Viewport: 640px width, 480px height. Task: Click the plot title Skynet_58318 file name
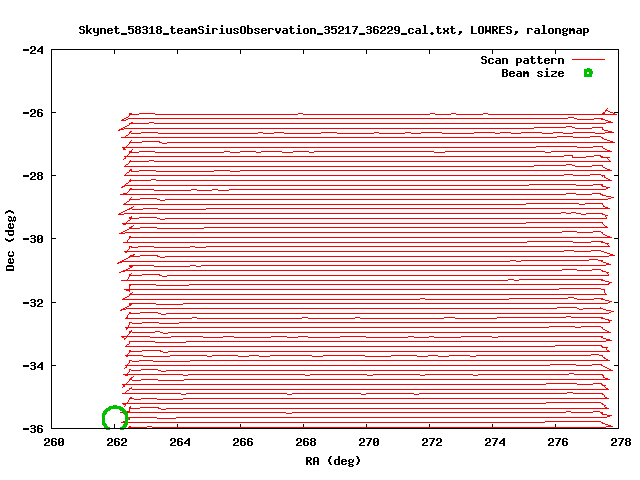267,30
